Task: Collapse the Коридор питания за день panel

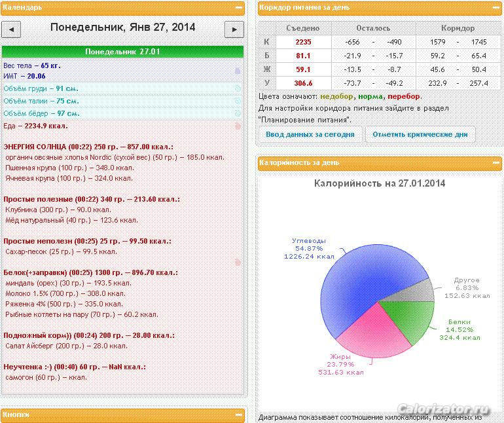Action: point(495,7)
